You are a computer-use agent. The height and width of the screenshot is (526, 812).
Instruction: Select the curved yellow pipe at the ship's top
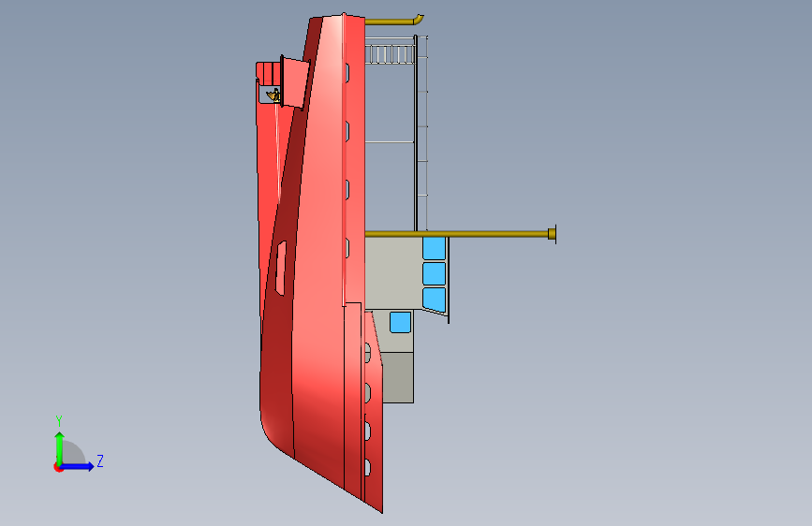coord(394,21)
